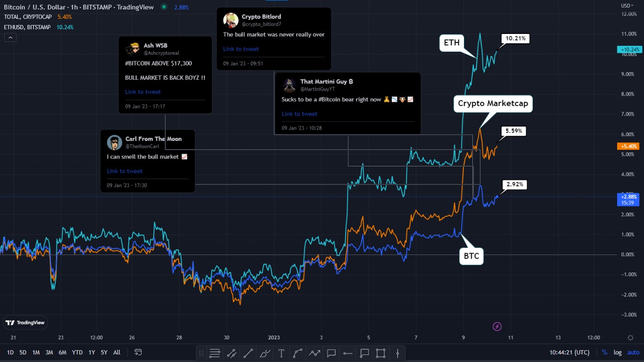Select the horizontal lines drawing tool
Image resolution: width=644 pixels, height=362 pixels.
click(215, 353)
